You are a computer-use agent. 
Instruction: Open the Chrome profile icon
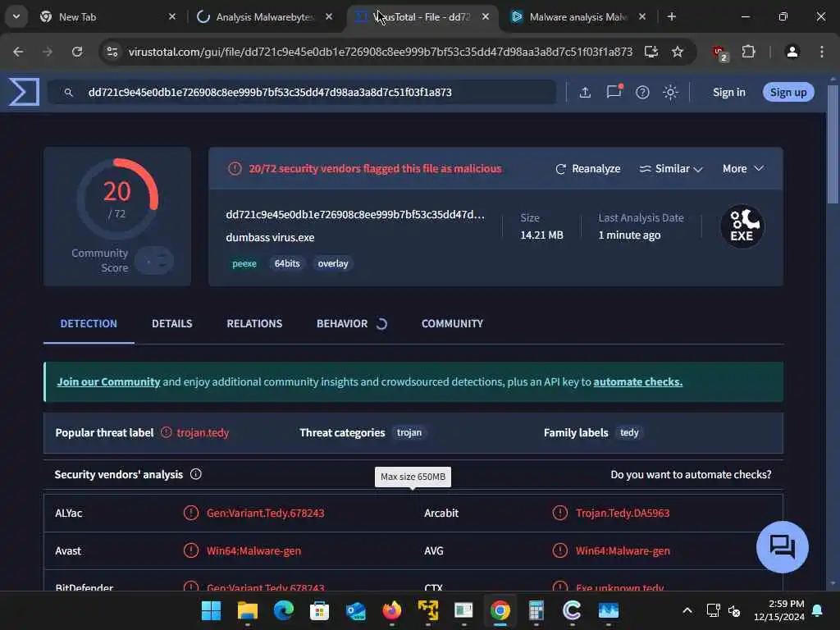click(x=792, y=52)
